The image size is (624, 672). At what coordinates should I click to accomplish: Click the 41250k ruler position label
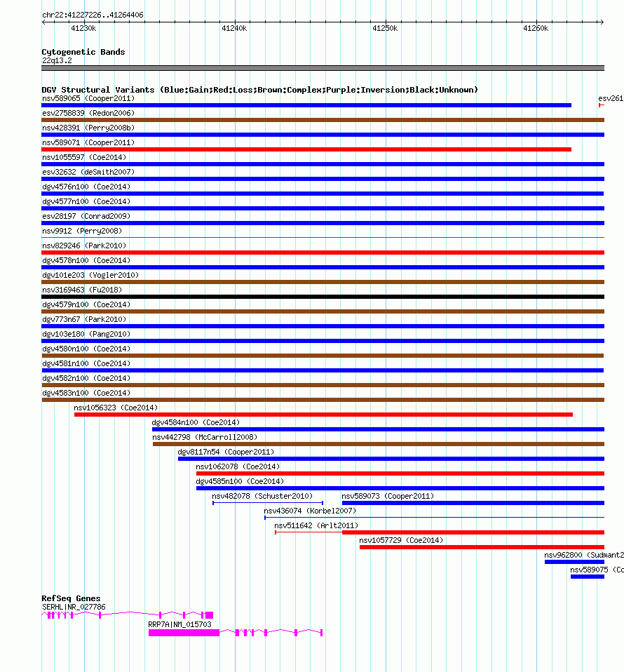tap(385, 28)
